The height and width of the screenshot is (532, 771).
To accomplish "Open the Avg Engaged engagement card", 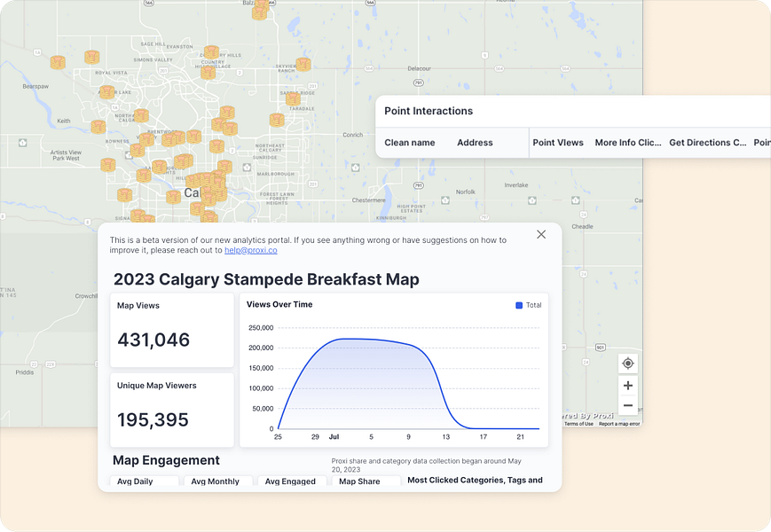I will click(292, 481).
